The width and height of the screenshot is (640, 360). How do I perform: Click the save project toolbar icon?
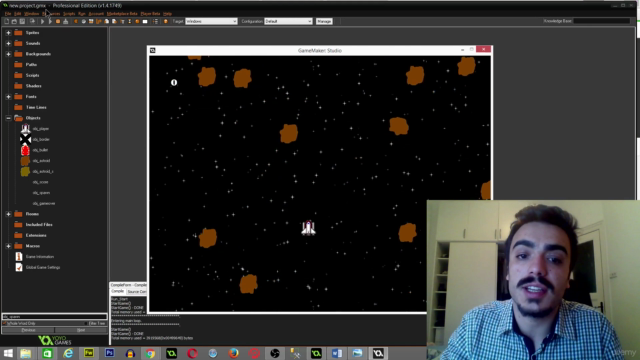coord(22,21)
